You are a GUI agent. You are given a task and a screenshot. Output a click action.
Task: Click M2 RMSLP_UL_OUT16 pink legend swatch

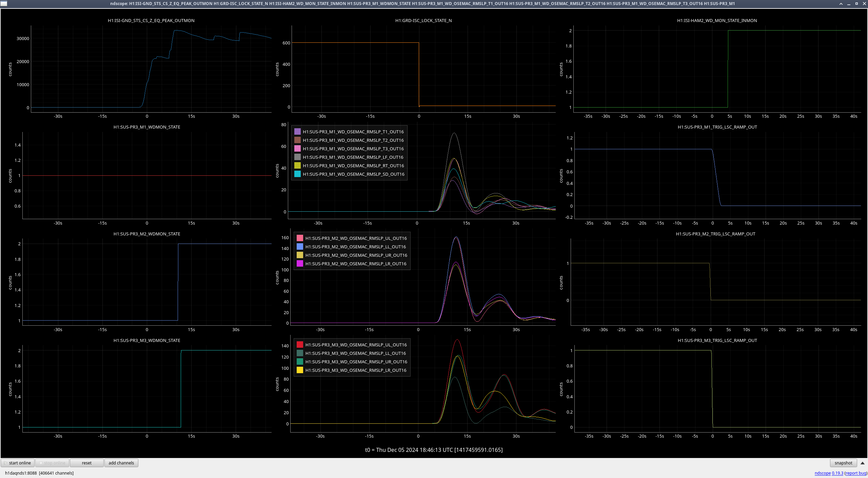[300, 238]
